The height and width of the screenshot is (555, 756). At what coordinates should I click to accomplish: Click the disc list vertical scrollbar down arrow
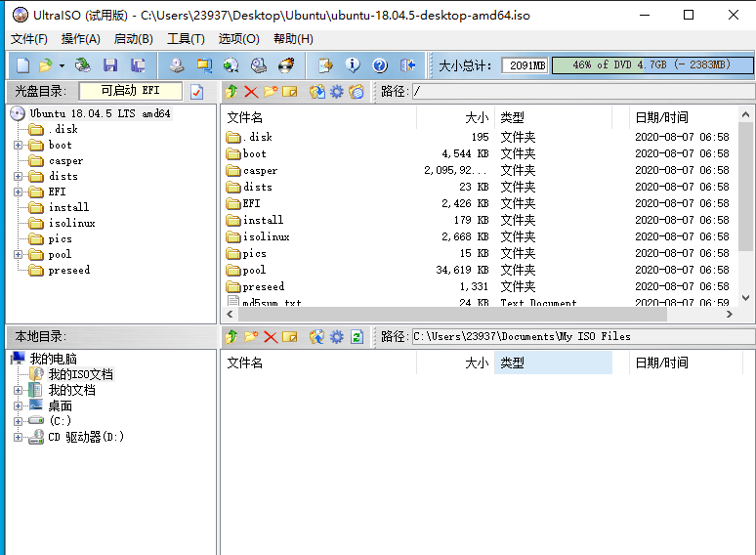[745, 298]
